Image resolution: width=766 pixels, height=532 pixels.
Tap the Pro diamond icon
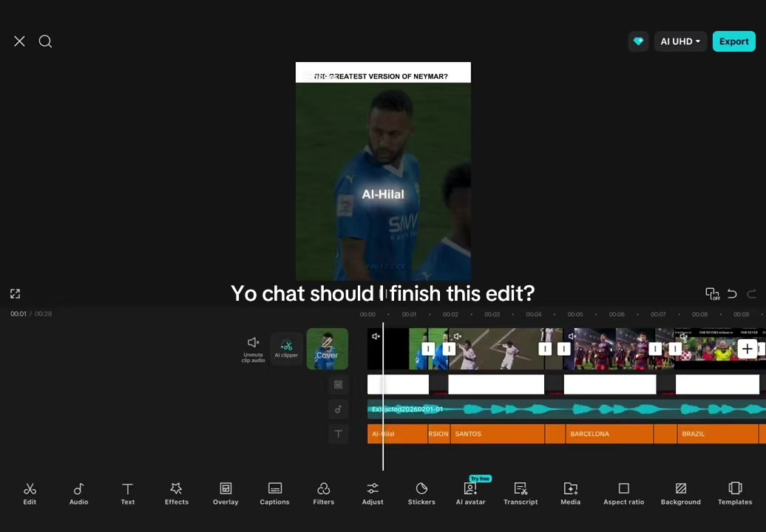pyautogui.click(x=639, y=41)
